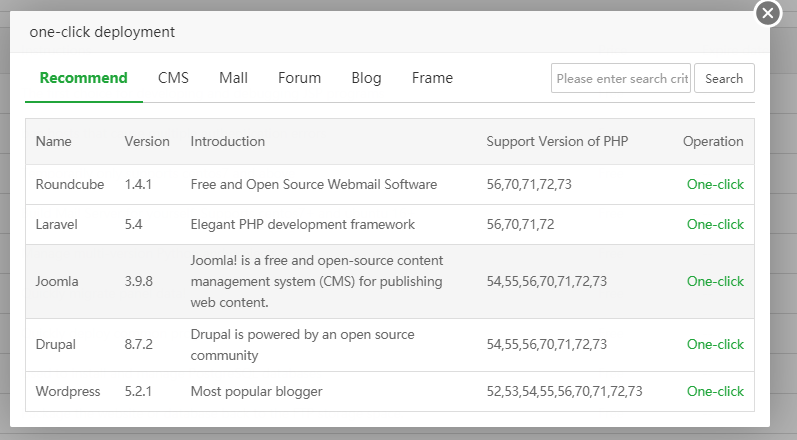
Task: Click the search criteria input field
Action: coord(621,78)
